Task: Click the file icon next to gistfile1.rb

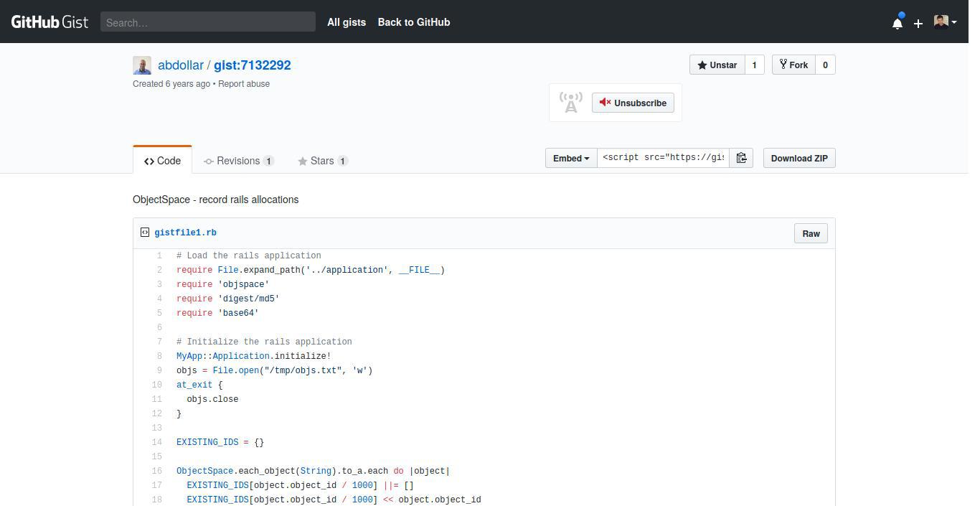Action: click(x=145, y=233)
